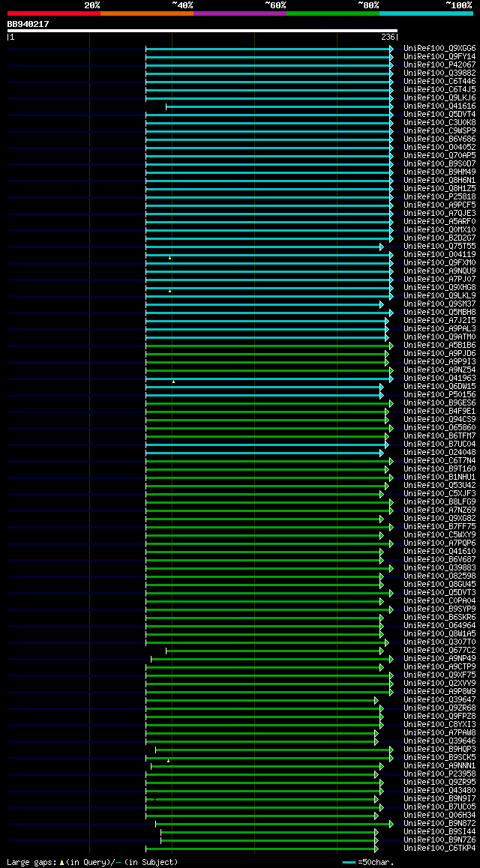Image resolution: width=480 pixels, height=868 pixels.
Task: Select the UniRef100_A9NP49 label
Action: pos(439,660)
